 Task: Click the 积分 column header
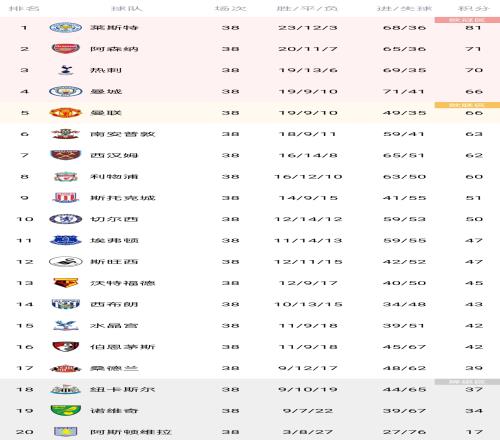474,8
